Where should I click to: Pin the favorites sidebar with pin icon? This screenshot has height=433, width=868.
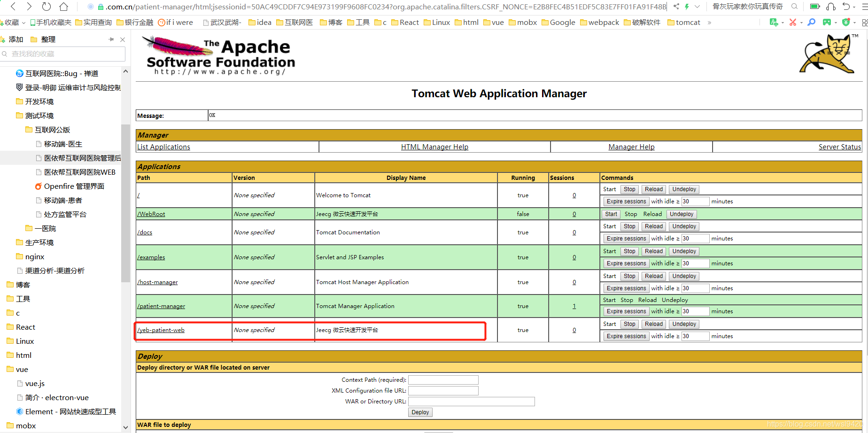click(111, 39)
